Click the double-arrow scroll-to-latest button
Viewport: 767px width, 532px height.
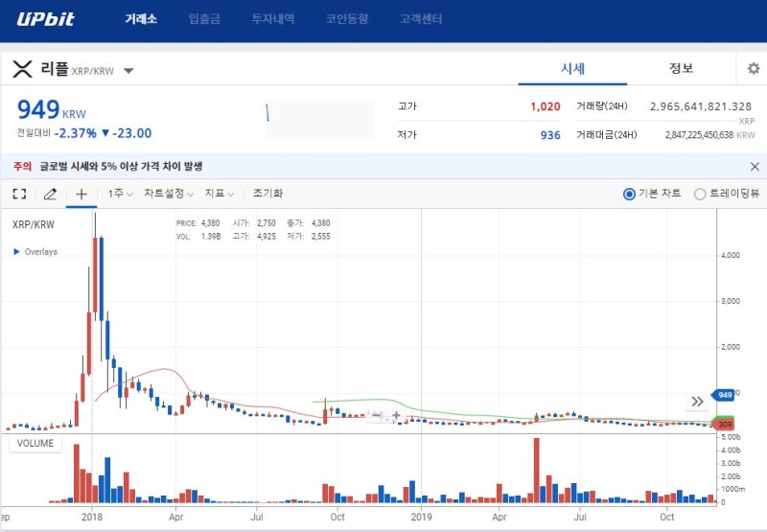[697, 402]
